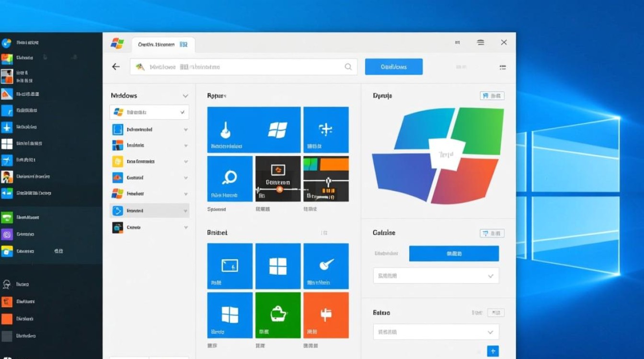The image size is (644, 359).
Task: Open the green phone icon item in dark sidebar
Action: (7, 218)
